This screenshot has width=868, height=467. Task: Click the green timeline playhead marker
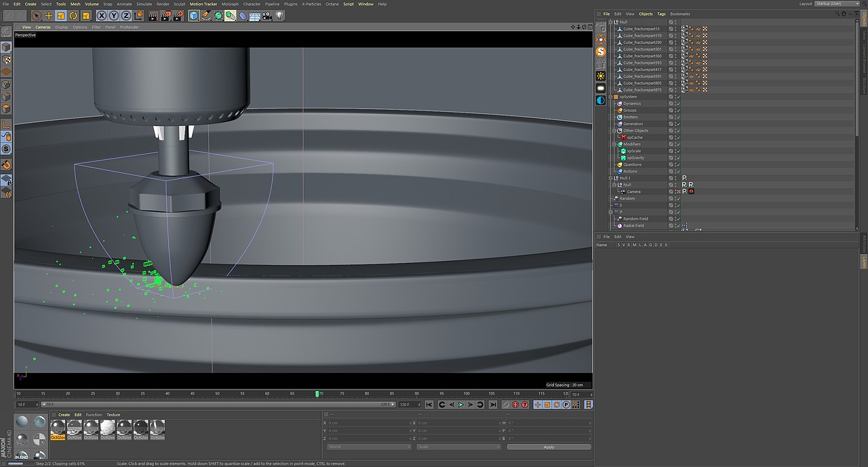(x=317, y=394)
